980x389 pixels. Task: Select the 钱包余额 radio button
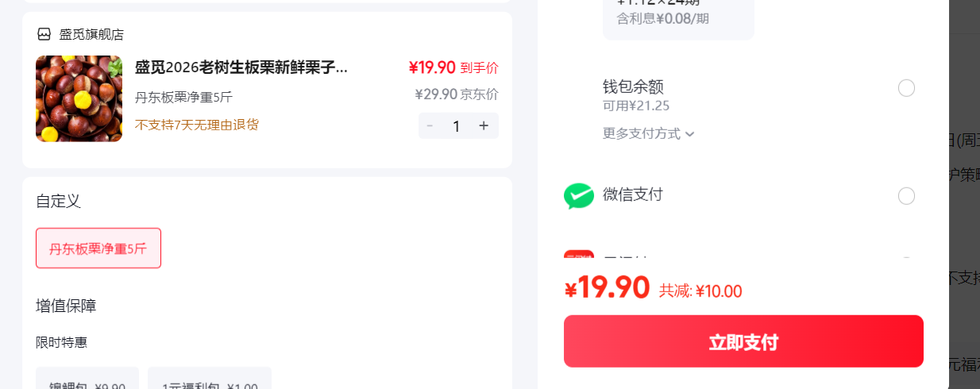906,88
